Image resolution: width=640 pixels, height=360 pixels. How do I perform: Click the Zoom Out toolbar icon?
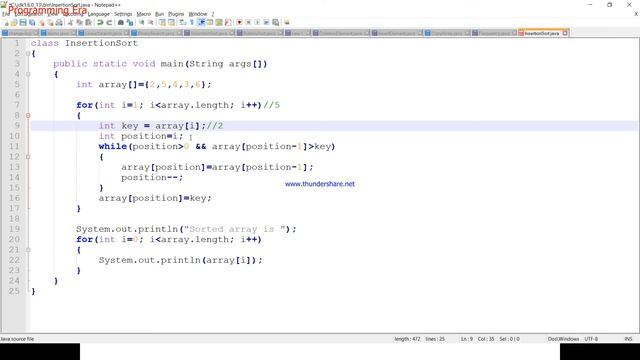151,22
